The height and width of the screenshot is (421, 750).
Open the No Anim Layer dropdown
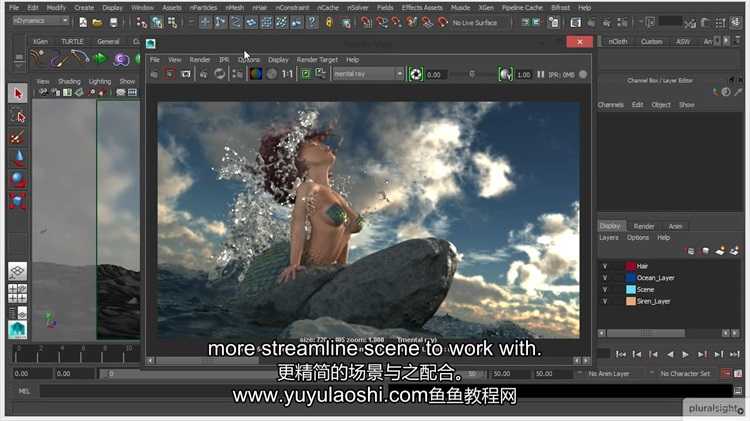click(x=609, y=374)
